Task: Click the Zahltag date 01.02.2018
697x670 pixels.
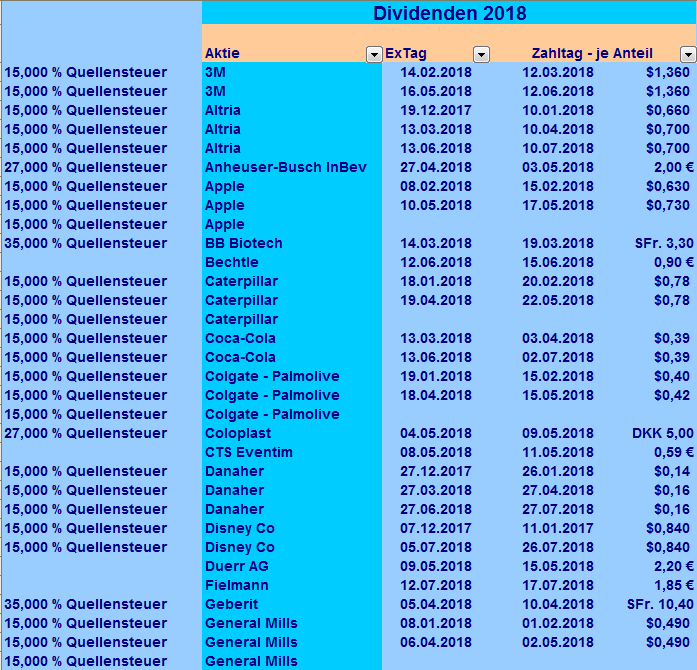Action: [x=558, y=623]
